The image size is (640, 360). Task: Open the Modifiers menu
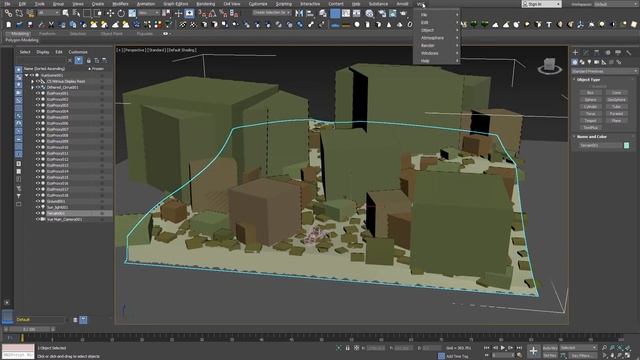(x=120, y=4)
